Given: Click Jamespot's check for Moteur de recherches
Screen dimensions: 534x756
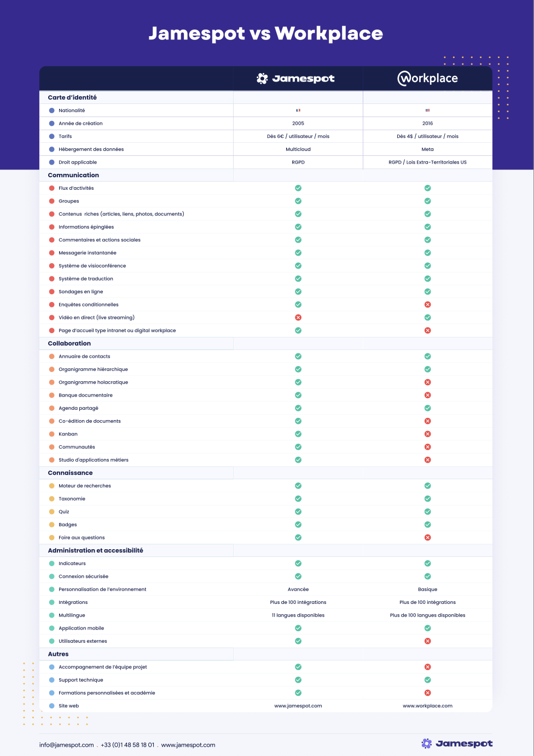Looking at the screenshot, I should 298,486.
